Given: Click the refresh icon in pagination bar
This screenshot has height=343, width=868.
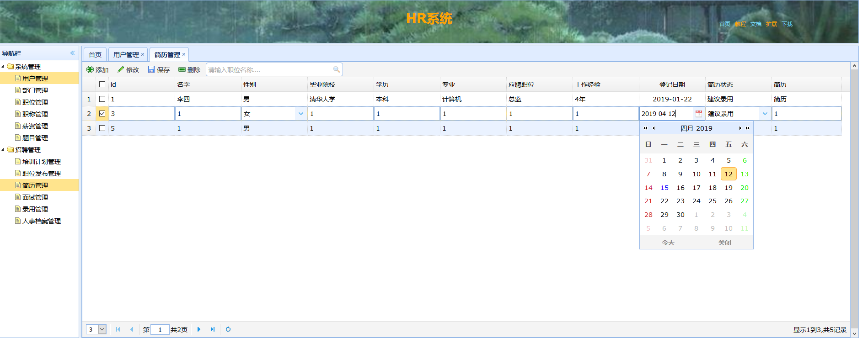Looking at the screenshot, I should 228,329.
